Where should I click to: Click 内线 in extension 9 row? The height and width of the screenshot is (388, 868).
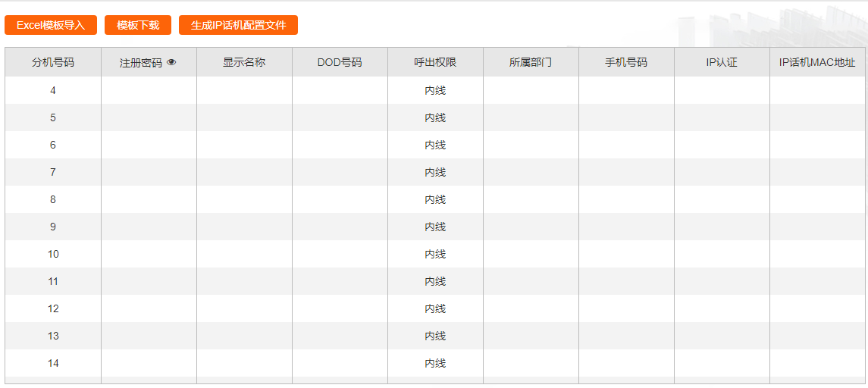[435, 227]
